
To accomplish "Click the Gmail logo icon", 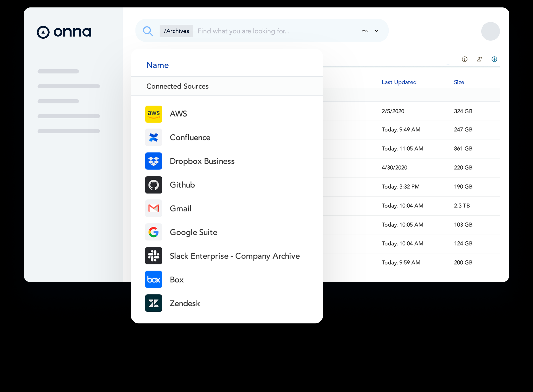I will coord(153,208).
